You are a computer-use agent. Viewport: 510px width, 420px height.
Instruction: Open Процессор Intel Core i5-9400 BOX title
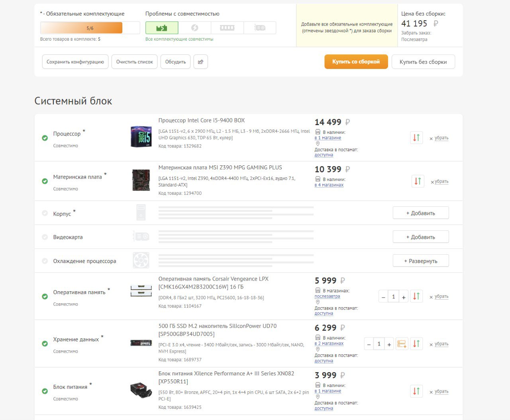202,120
